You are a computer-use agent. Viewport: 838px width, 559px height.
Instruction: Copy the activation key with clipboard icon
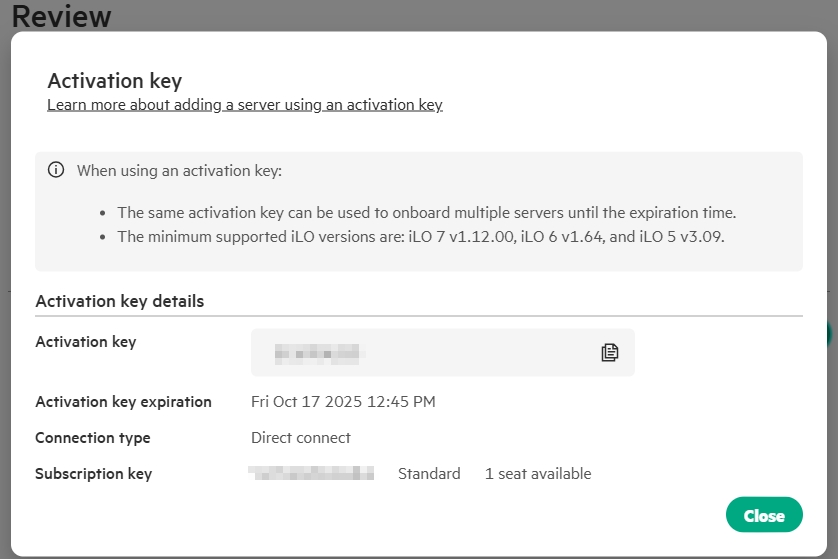(x=610, y=352)
